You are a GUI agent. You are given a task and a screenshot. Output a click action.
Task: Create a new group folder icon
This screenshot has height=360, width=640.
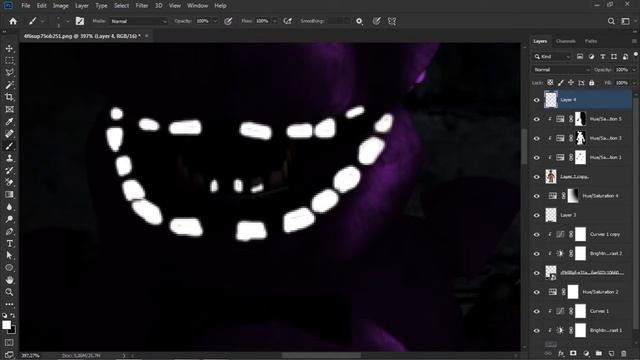click(x=598, y=353)
